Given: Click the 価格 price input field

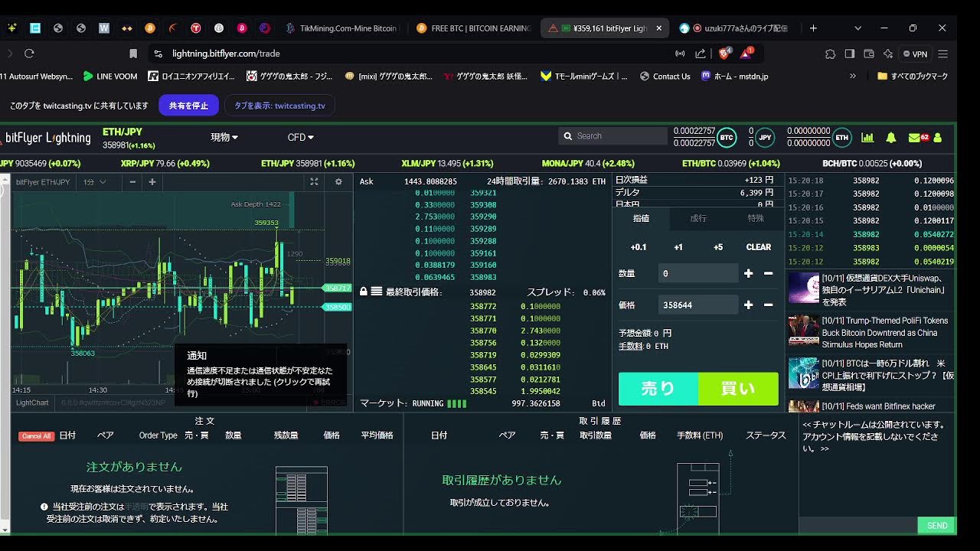Looking at the screenshot, I should pyautogui.click(x=697, y=305).
